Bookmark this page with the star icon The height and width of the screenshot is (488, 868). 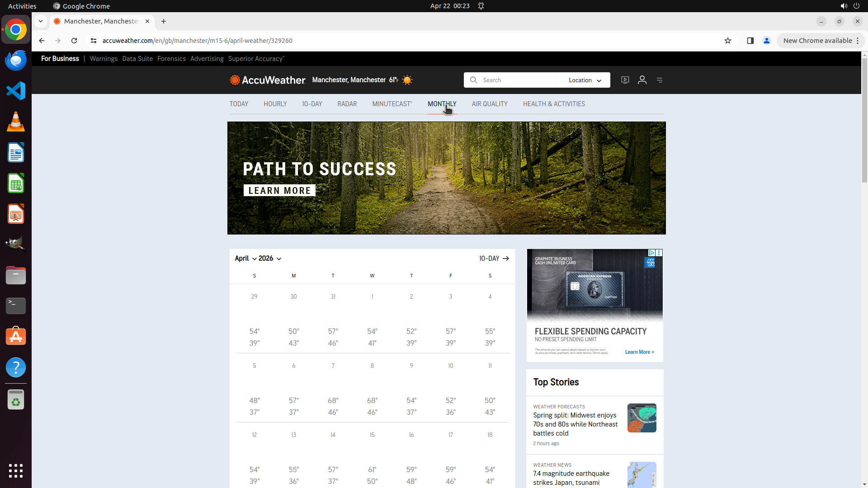click(x=727, y=41)
